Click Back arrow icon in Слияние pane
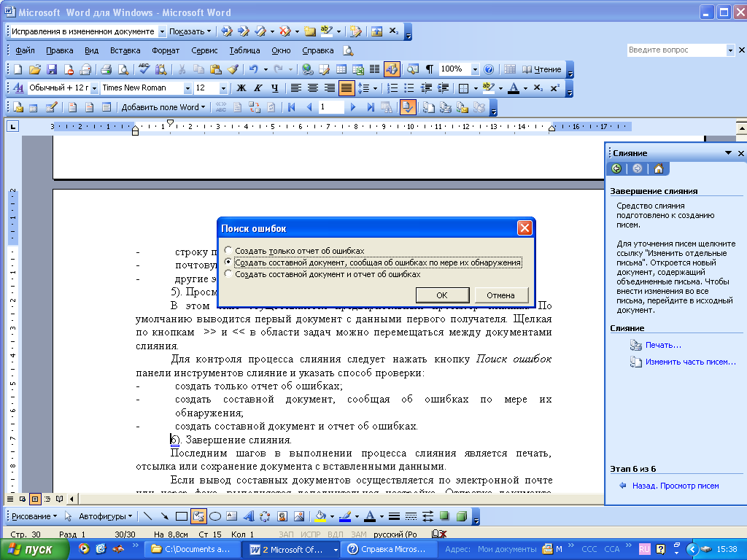The height and width of the screenshot is (560, 747). pyautogui.click(x=616, y=168)
